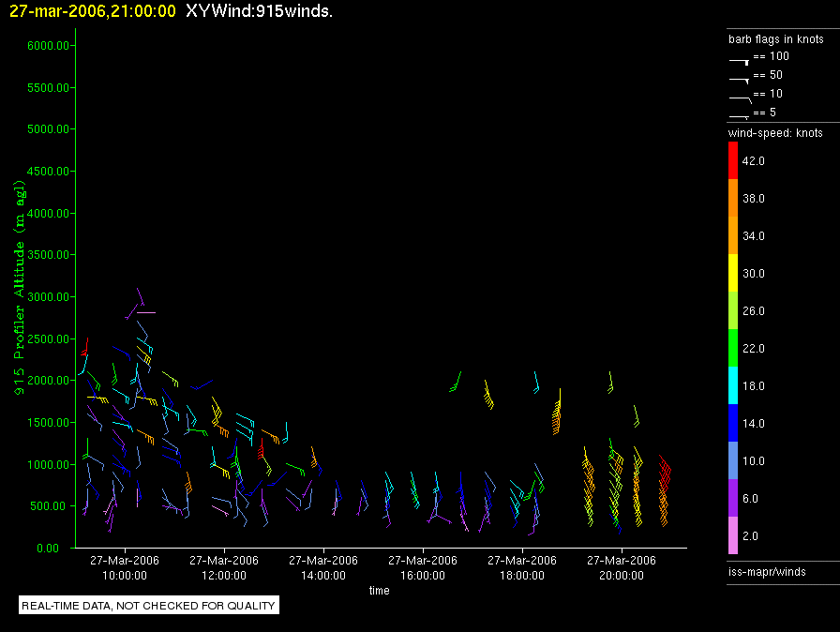Click the REAL-TIME DATA quality notice box
Viewport: 840px width, 632px height.
149,606
